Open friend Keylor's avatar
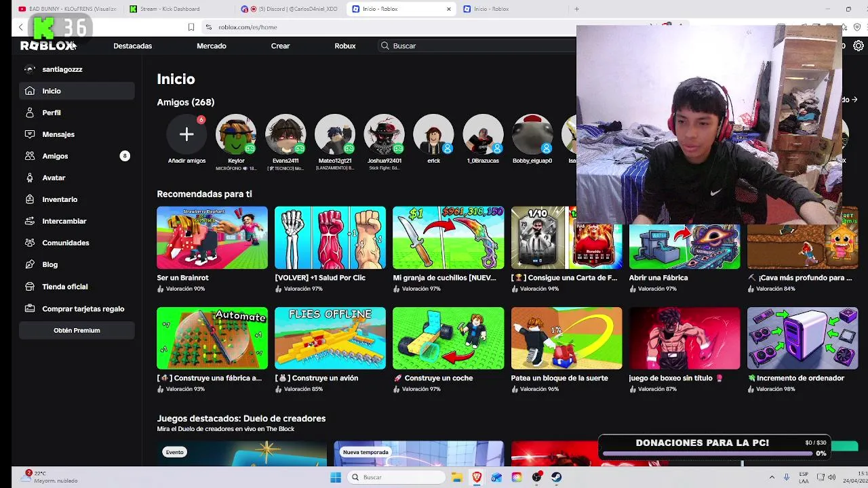 236,134
